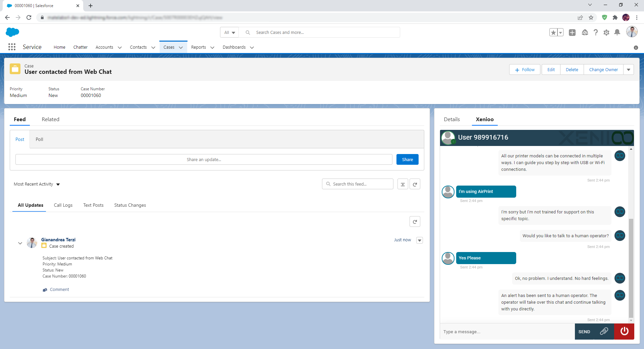This screenshot has height=349, width=644.
Task: Refresh the feed using icon beside search
Action: (415, 184)
